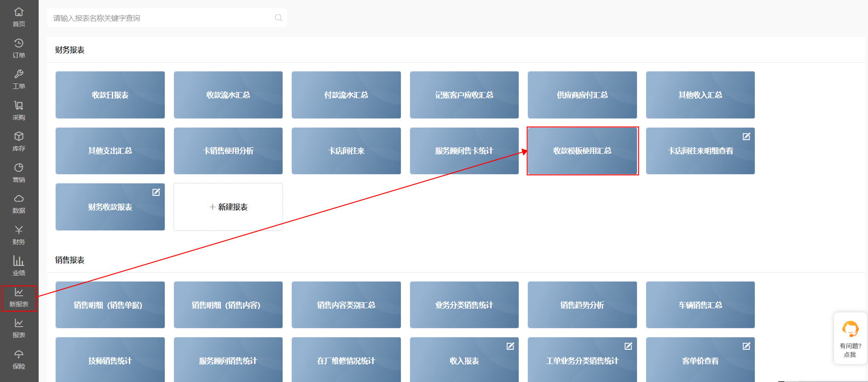
Task: Click the search magnifier icon
Action: [x=278, y=18]
